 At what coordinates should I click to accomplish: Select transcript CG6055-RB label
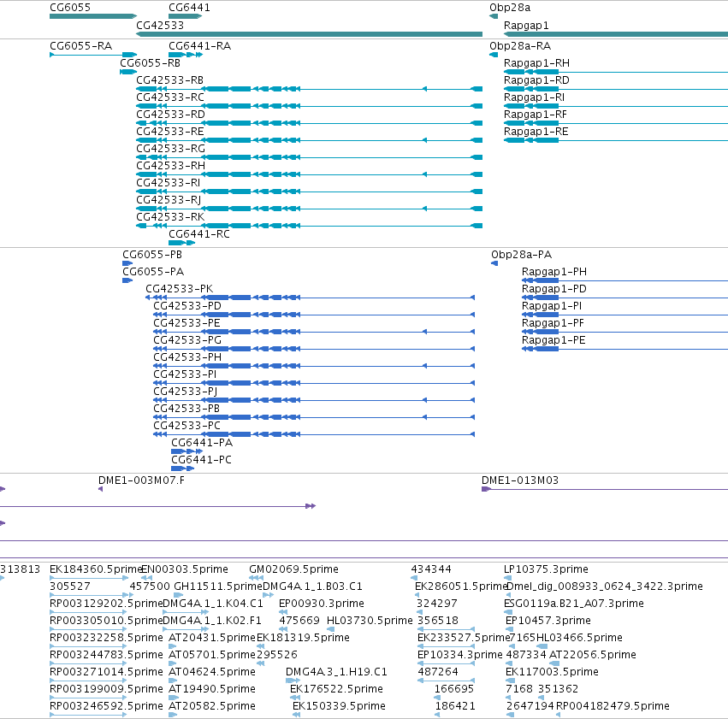coord(150,63)
